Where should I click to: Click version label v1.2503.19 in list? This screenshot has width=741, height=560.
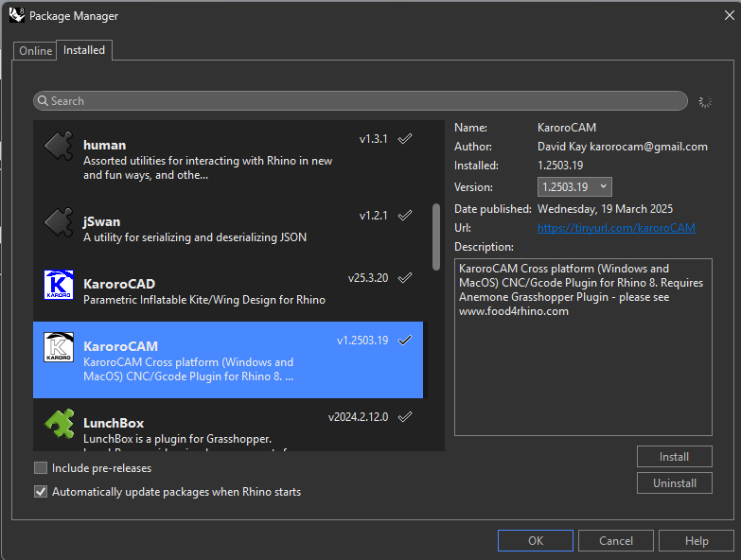(362, 340)
